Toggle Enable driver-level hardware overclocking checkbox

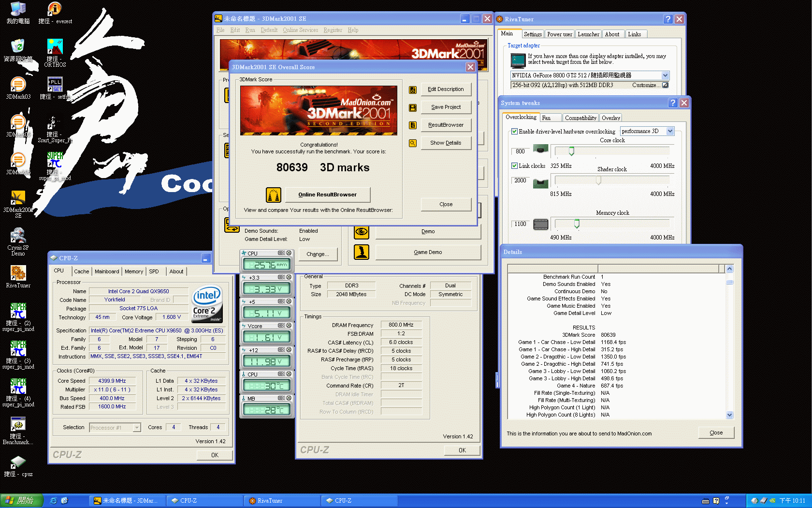515,132
